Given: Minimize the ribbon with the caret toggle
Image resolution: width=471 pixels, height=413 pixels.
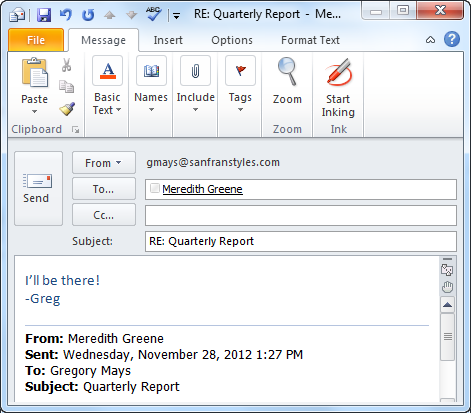Looking at the screenshot, I should coord(430,40).
